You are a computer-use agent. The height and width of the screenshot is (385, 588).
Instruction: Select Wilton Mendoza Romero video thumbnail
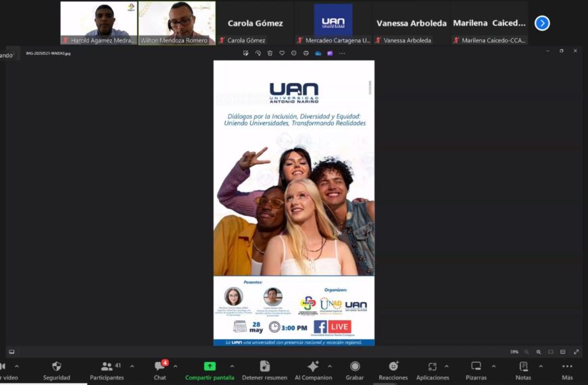tap(176, 23)
